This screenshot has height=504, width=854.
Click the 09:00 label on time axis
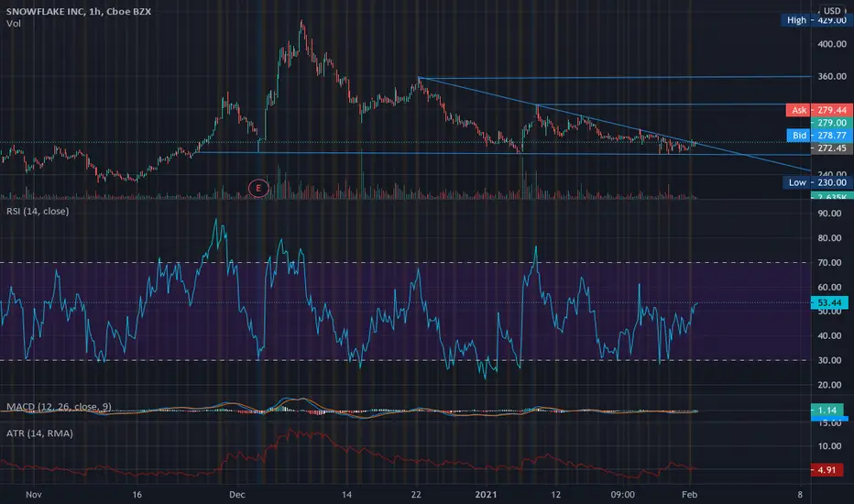[x=622, y=495]
